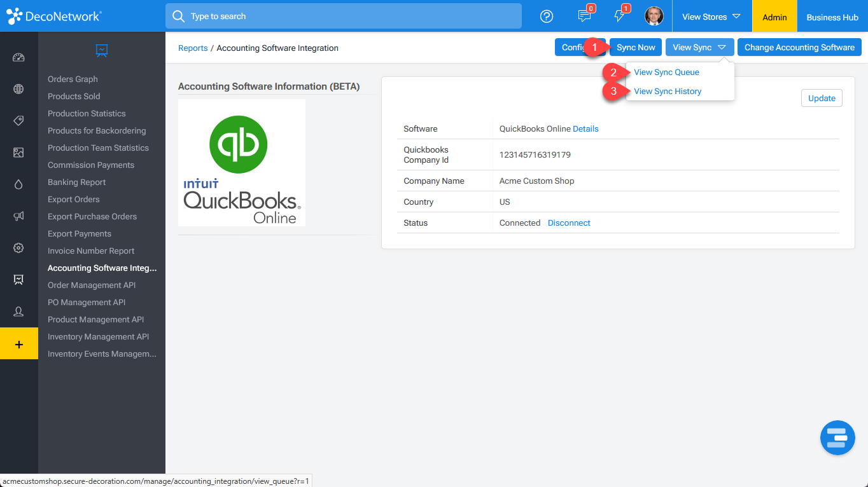Open the price tag icon in sidebar
This screenshot has width=868, height=487.
pyautogui.click(x=19, y=121)
